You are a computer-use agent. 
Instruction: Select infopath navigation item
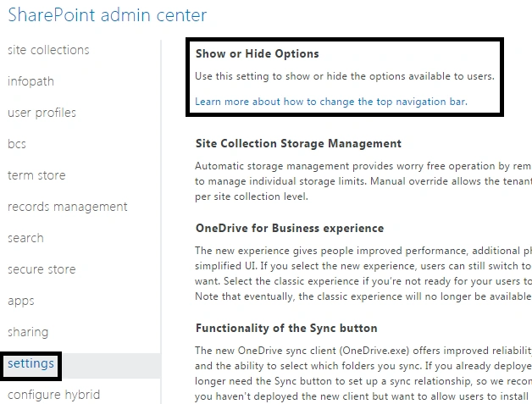[30, 81]
